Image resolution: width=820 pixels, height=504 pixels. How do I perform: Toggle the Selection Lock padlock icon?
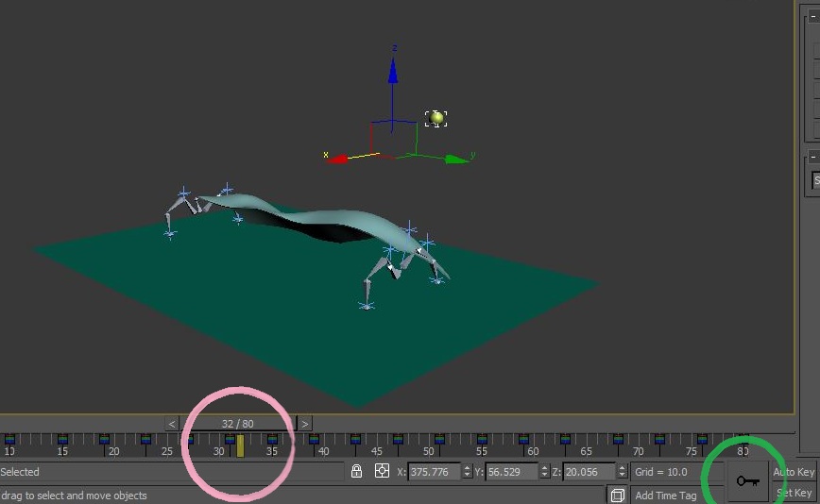coord(356,471)
